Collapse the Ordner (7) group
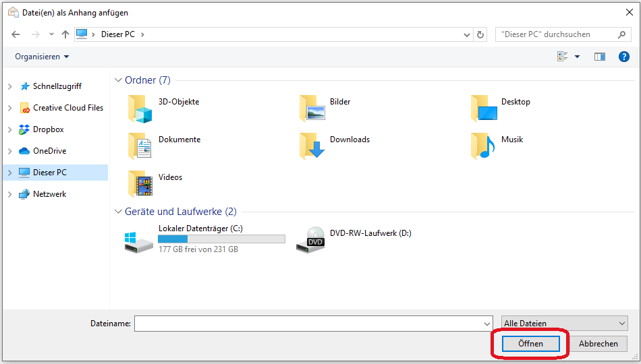Viewport: 641px width, 364px height. (118, 80)
